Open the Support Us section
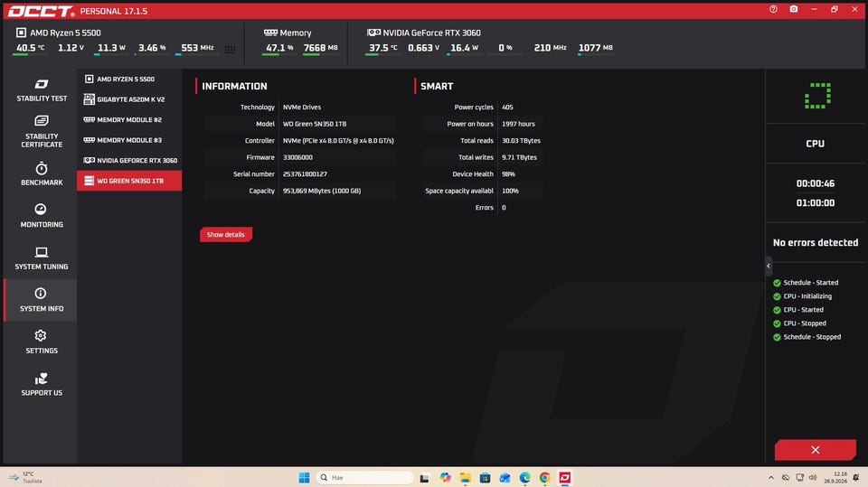 click(x=41, y=384)
